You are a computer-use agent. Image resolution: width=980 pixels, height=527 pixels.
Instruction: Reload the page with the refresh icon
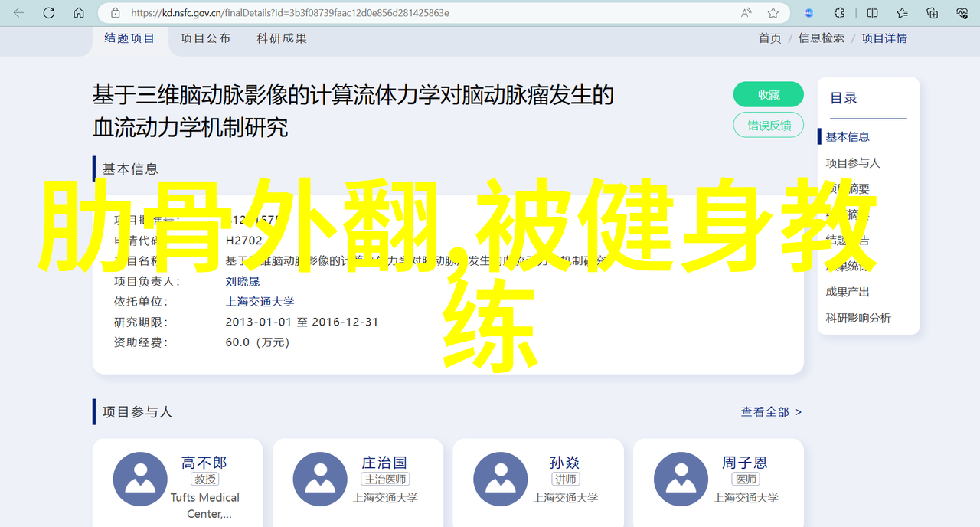coord(49,13)
